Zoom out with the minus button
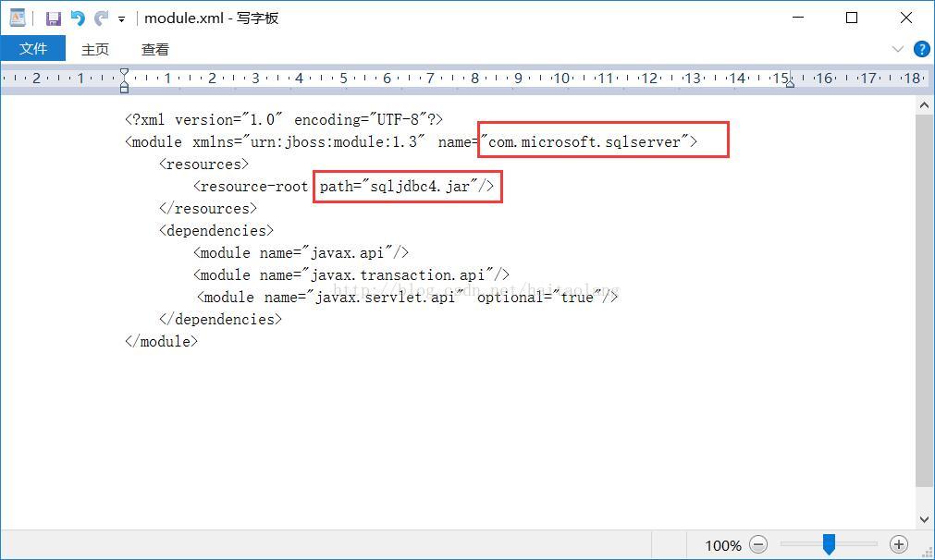 [758, 544]
